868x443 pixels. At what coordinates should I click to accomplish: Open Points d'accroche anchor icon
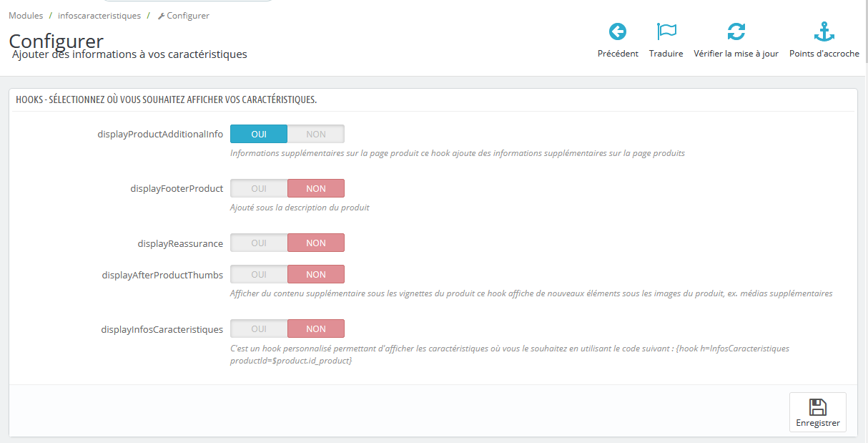[824, 31]
